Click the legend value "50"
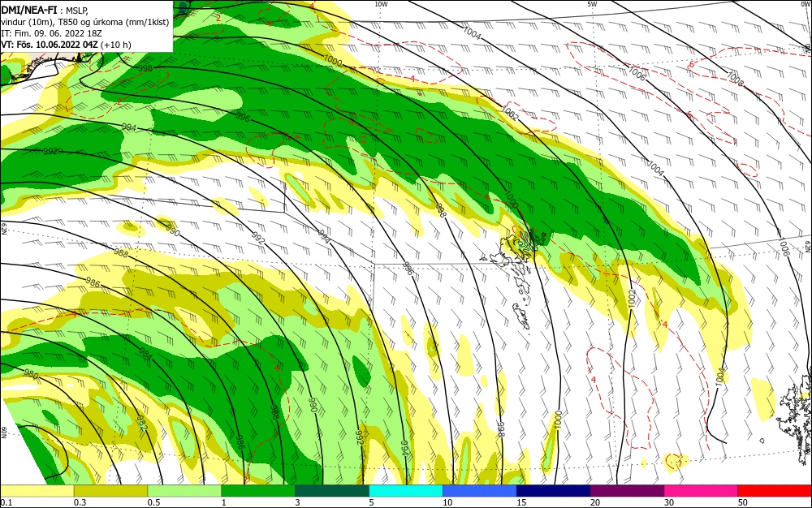 (x=743, y=502)
